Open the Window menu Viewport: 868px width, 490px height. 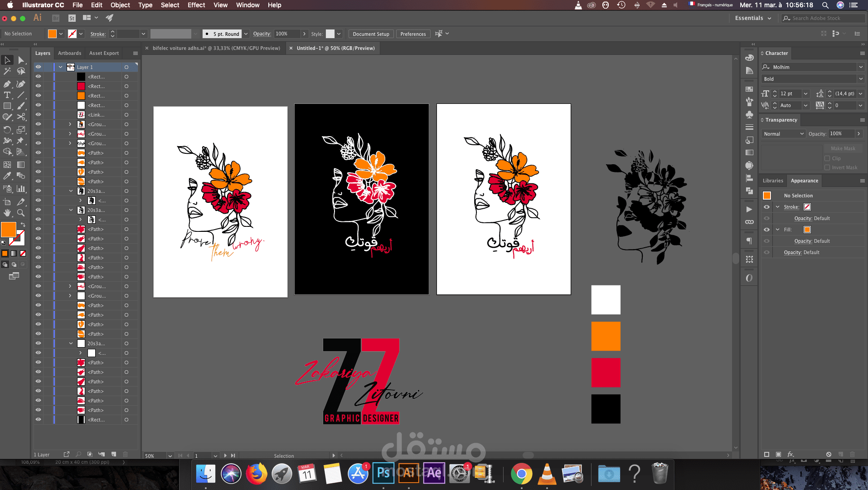point(247,5)
